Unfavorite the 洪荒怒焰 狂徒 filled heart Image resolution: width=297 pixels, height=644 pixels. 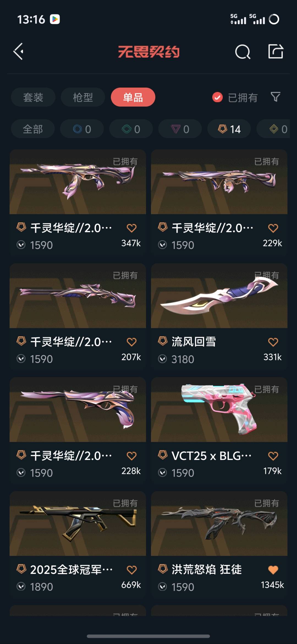[x=273, y=570]
